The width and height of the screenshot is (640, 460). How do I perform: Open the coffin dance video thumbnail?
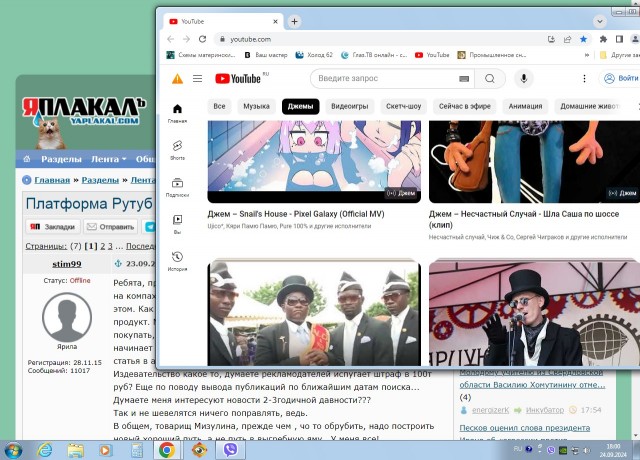[x=314, y=312]
